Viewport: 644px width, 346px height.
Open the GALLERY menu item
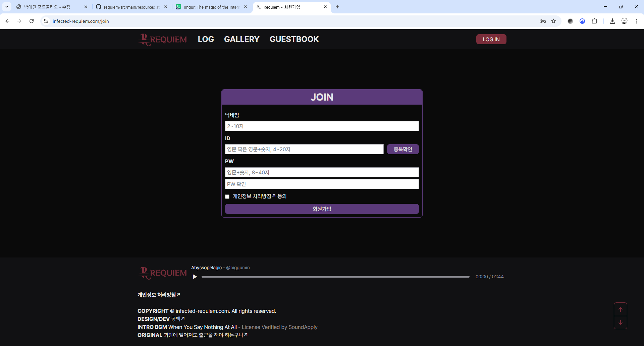click(x=241, y=39)
